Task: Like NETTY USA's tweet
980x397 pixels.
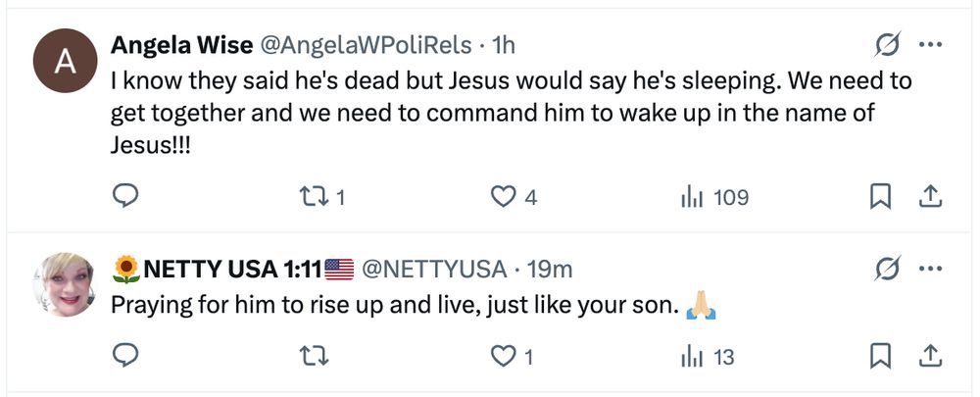Action: [x=503, y=356]
